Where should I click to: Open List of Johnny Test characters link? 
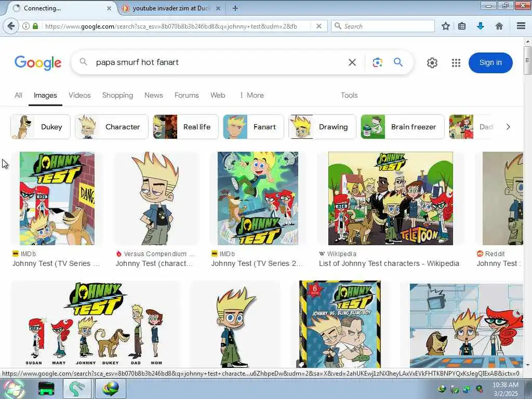pyautogui.click(x=389, y=263)
